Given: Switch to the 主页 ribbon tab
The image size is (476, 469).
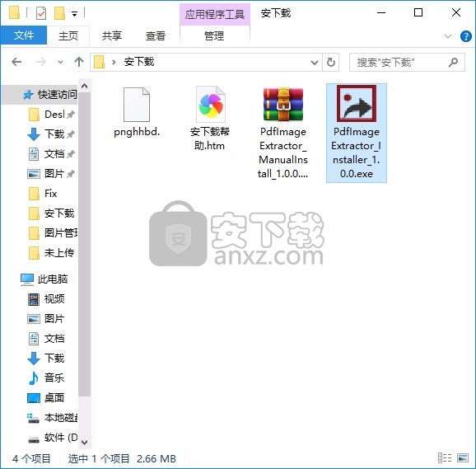Looking at the screenshot, I should point(68,35).
